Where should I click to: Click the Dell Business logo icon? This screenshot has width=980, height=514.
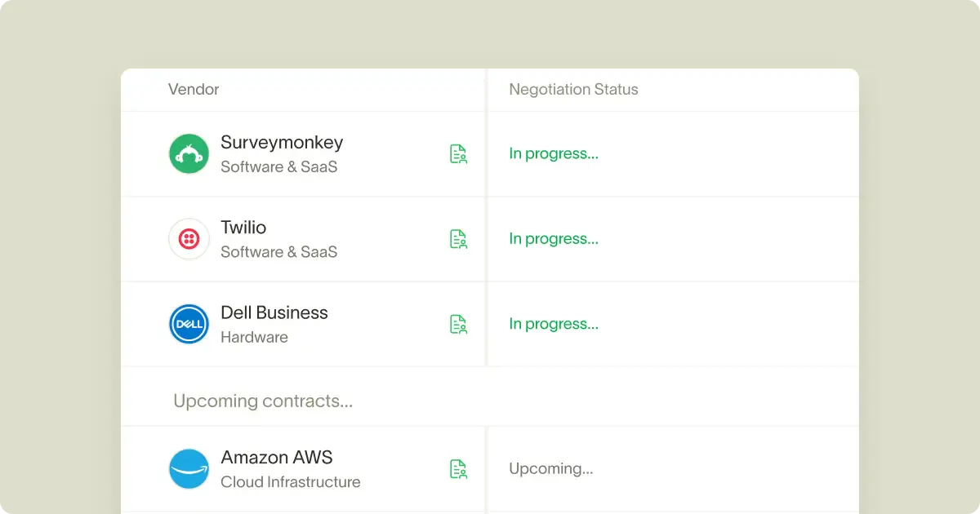tap(189, 324)
